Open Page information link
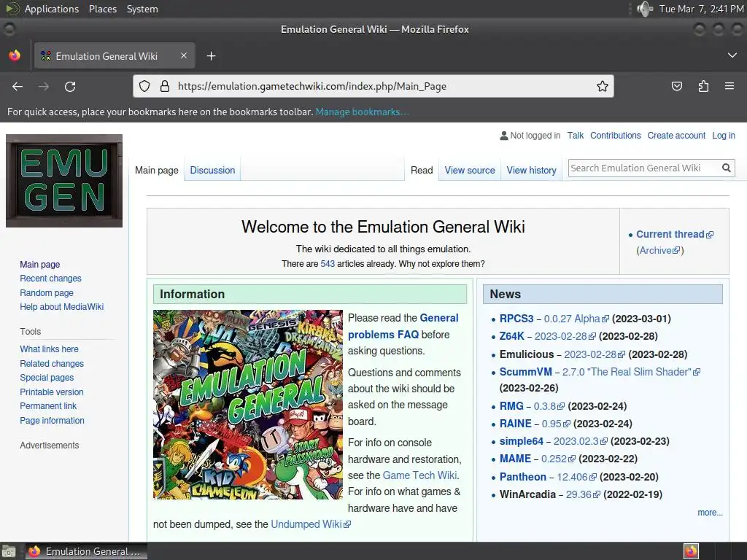This screenshot has width=747, height=560. pos(52,421)
